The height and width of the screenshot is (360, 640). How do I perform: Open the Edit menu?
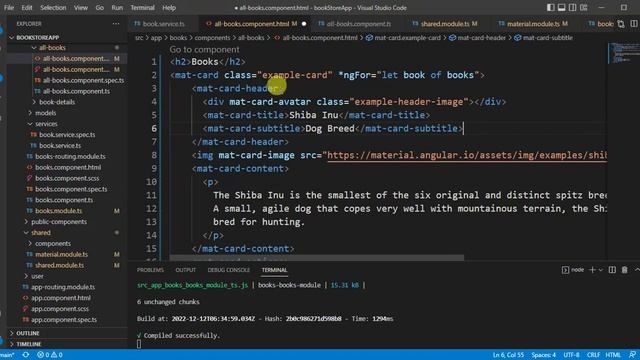tap(27, 7)
